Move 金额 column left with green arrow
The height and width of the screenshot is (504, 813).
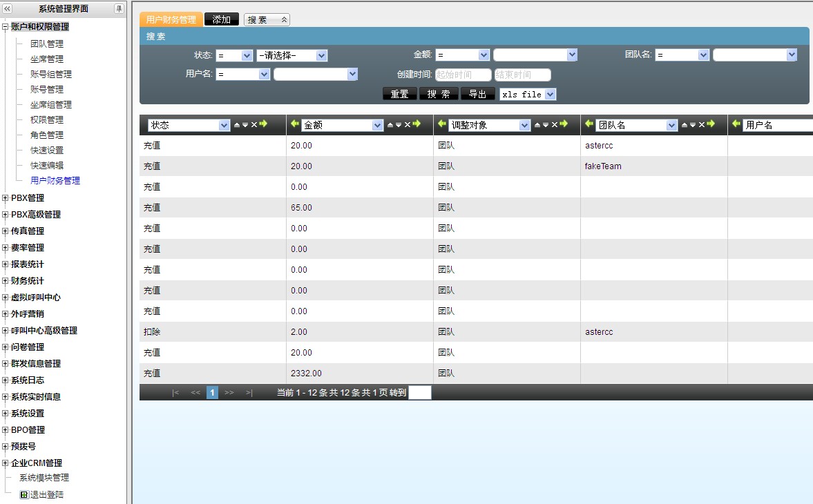pos(295,124)
